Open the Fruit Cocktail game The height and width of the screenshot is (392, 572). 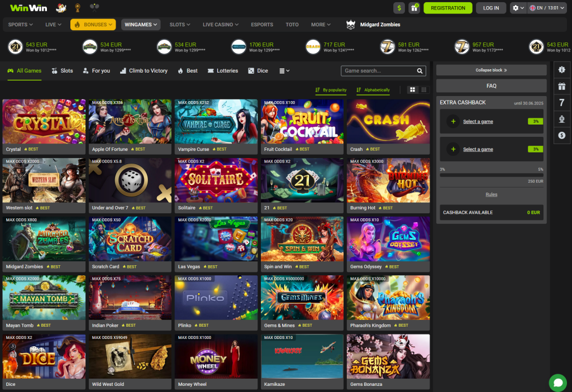302,127
